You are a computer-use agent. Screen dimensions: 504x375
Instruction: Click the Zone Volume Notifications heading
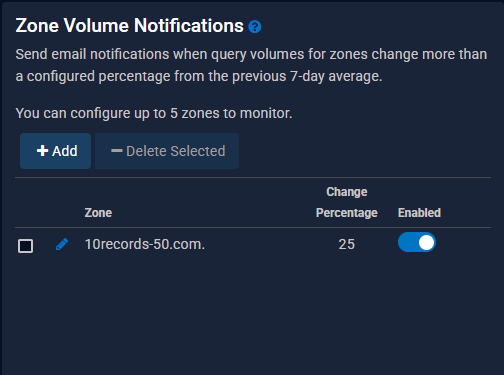[129, 26]
